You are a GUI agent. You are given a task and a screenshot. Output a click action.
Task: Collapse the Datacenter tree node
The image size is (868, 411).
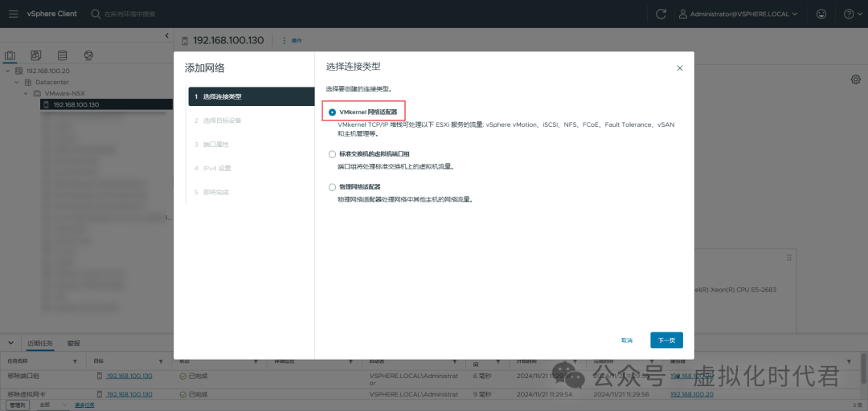pyautogui.click(x=17, y=82)
